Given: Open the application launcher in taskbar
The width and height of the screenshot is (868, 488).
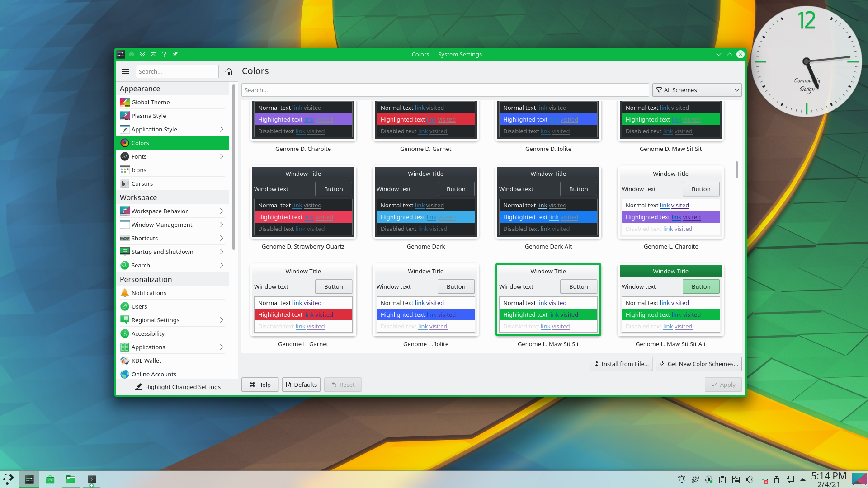Looking at the screenshot, I should (x=9, y=479).
